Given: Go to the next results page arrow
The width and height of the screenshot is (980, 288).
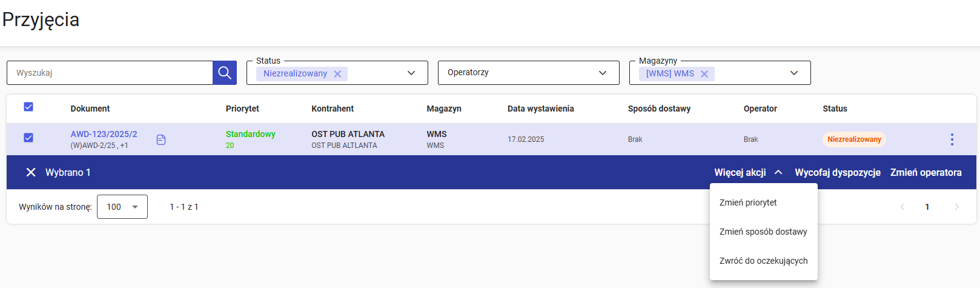Looking at the screenshot, I should (x=957, y=207).
